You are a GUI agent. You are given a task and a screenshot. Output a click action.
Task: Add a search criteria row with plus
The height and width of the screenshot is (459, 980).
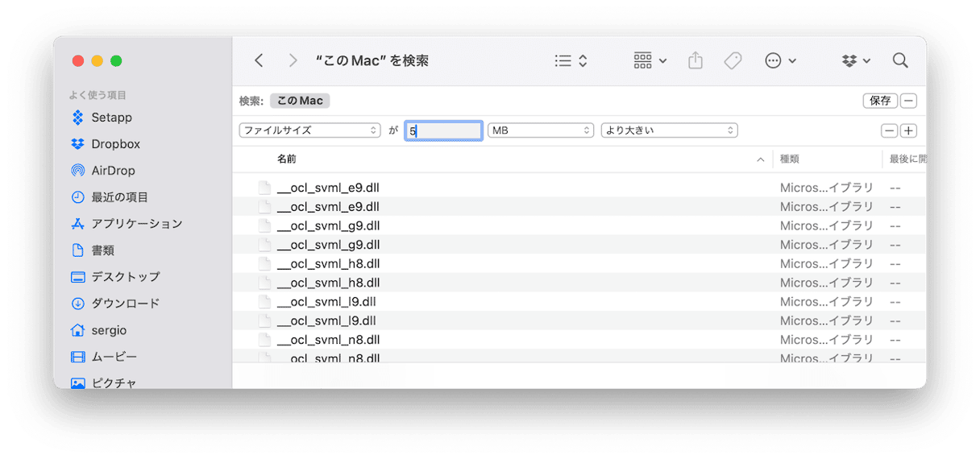(x=908, y=130)
